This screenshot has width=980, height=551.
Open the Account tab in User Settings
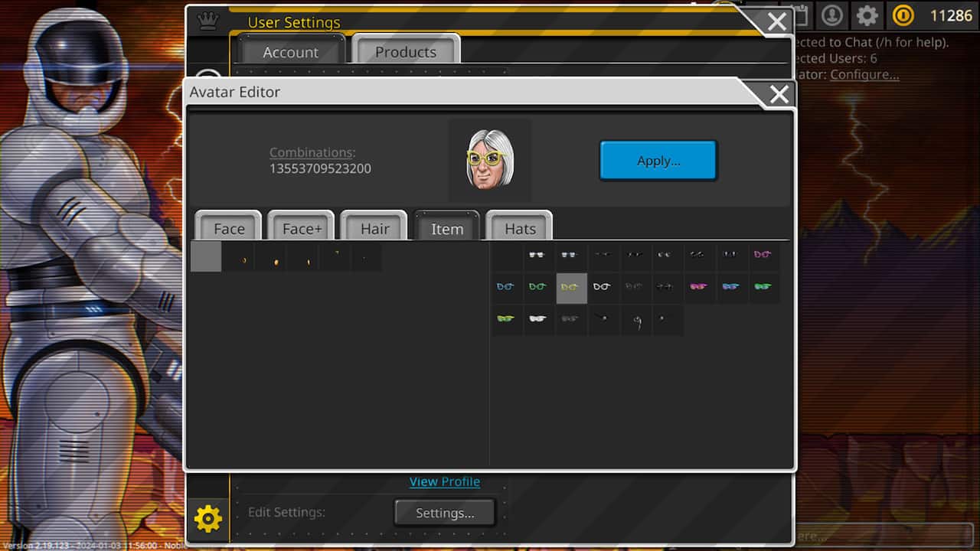(x=290, y=51)
